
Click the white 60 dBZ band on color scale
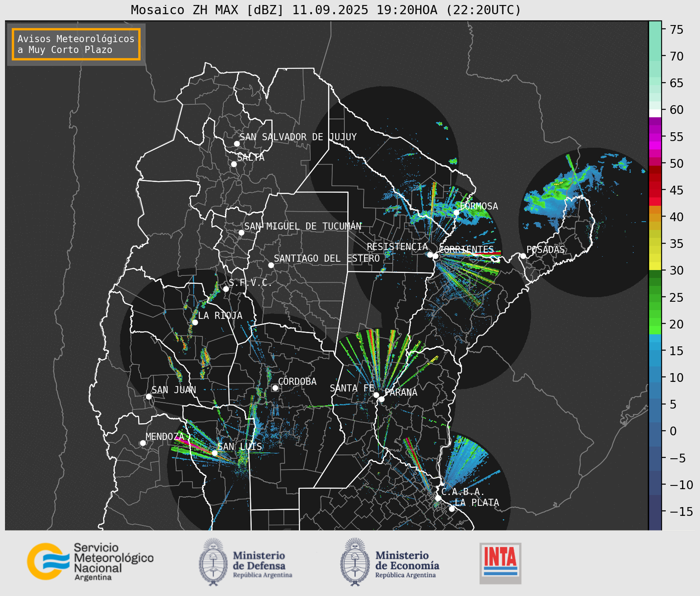(655, 113)
